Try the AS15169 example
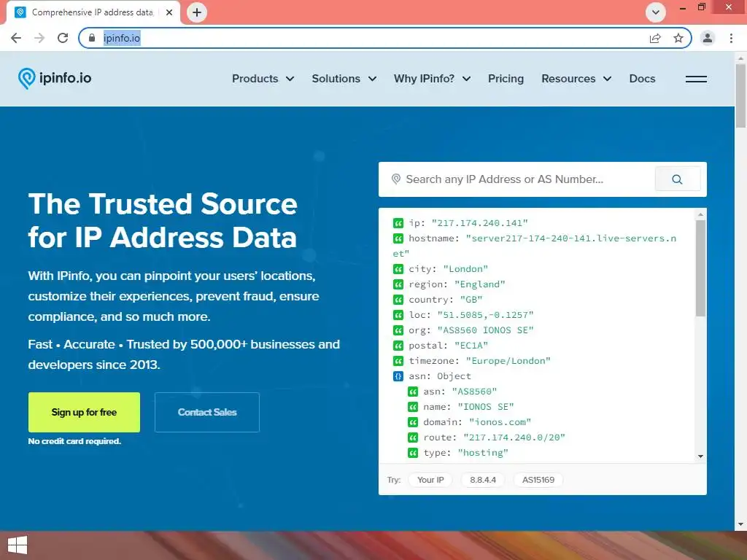This screenshot has height=560, width=747. pos(538,480)
